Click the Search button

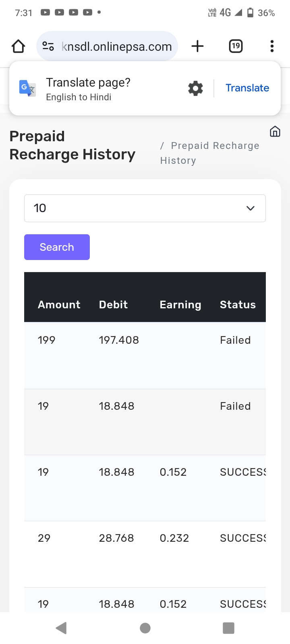pyautogui.click(x=57, y=247)
